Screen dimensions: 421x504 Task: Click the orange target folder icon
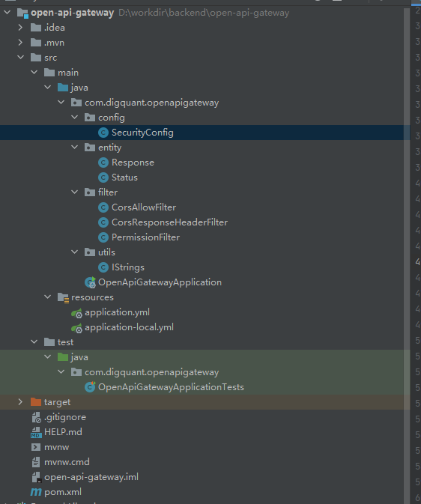36,402
